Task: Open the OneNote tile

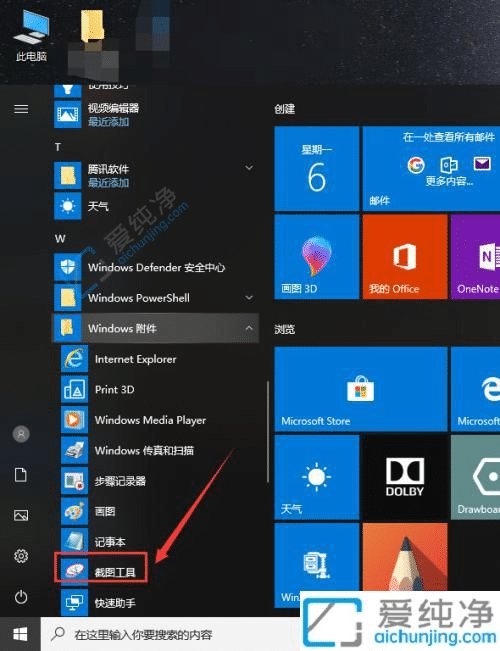Action: pos(475,257)
